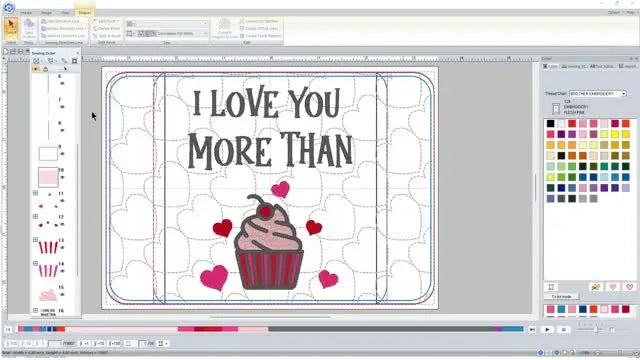Image resolution: width=640 pixels, height=360 pixels.
Task: Pick the purple swatch in second row
Action: tap(561, 134)
